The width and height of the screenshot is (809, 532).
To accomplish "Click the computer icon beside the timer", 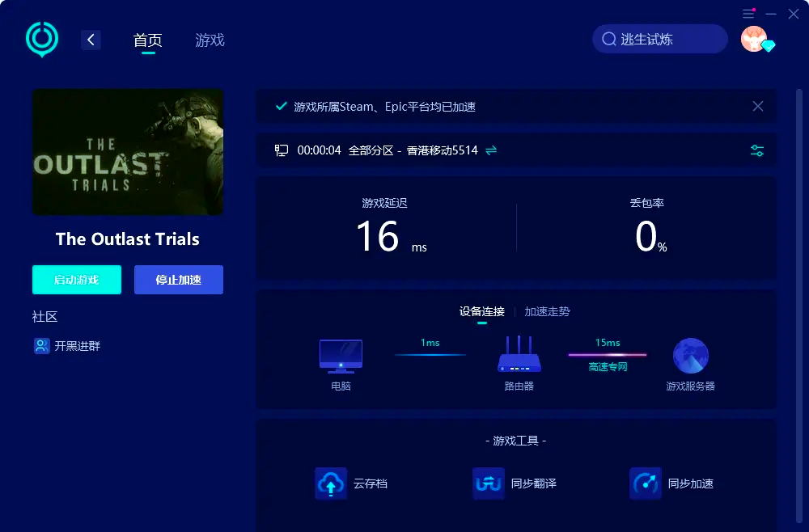I will (282, 150).
